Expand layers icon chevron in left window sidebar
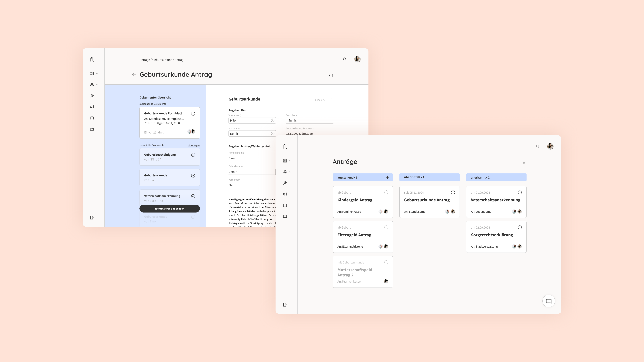The image size is (644, 362). [97, 85]
